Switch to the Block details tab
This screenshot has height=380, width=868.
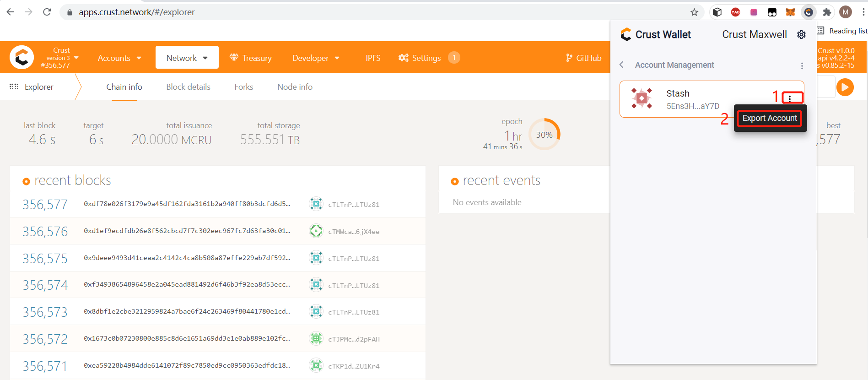[x=189, y=87]
